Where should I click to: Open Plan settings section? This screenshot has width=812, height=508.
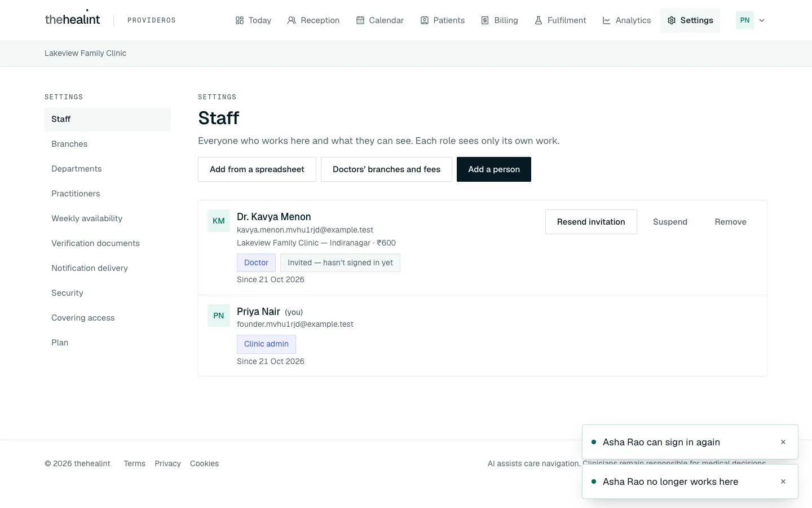pyautogui.click(x=108, y=343)
